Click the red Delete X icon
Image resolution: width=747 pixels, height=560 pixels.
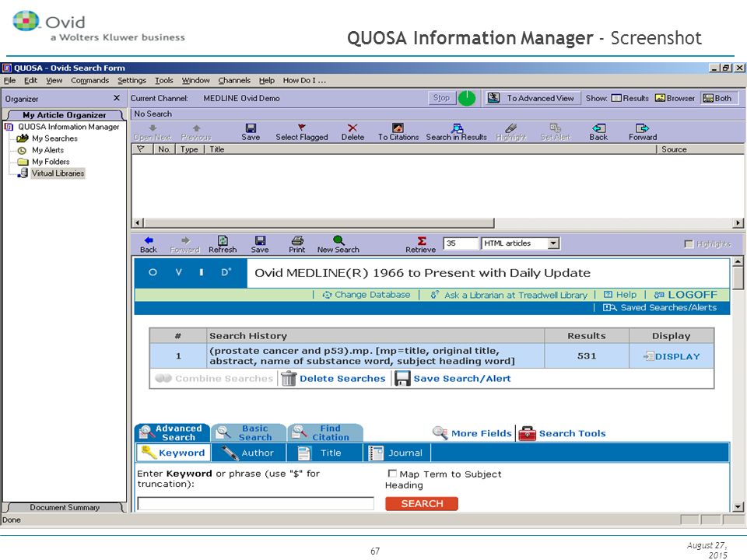tap(352, 128)
